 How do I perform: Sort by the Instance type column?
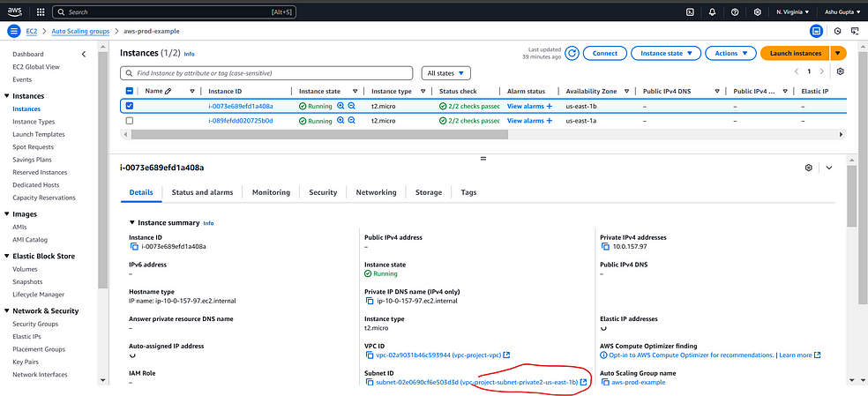pos(423,92)
